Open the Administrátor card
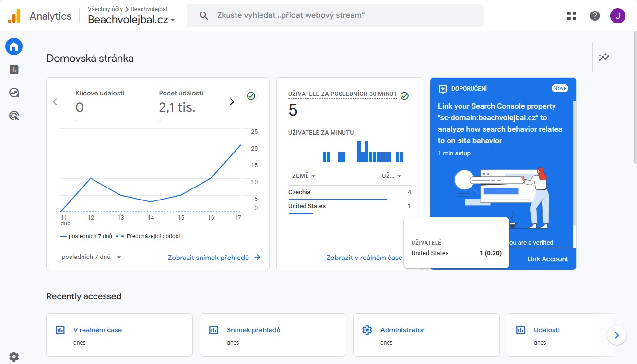Image resolution: width=637 pixels, height=364 pixels. click(426, 335)
